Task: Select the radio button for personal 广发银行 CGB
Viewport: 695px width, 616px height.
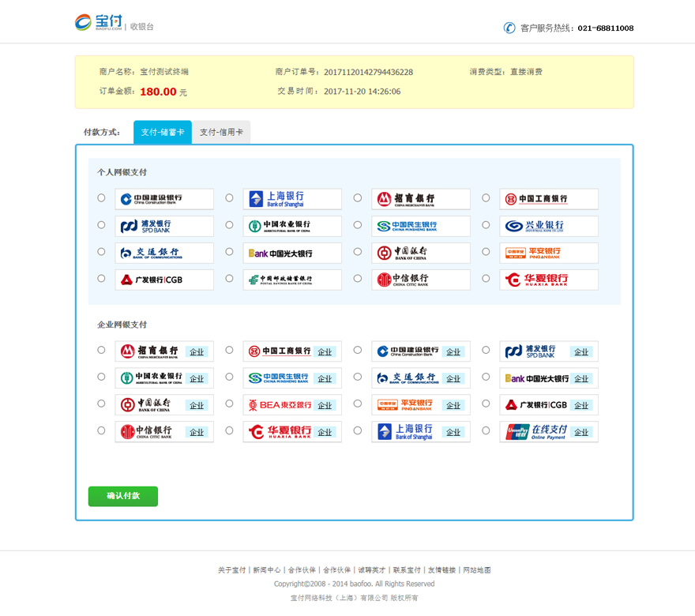Action: tap(102, 278)
